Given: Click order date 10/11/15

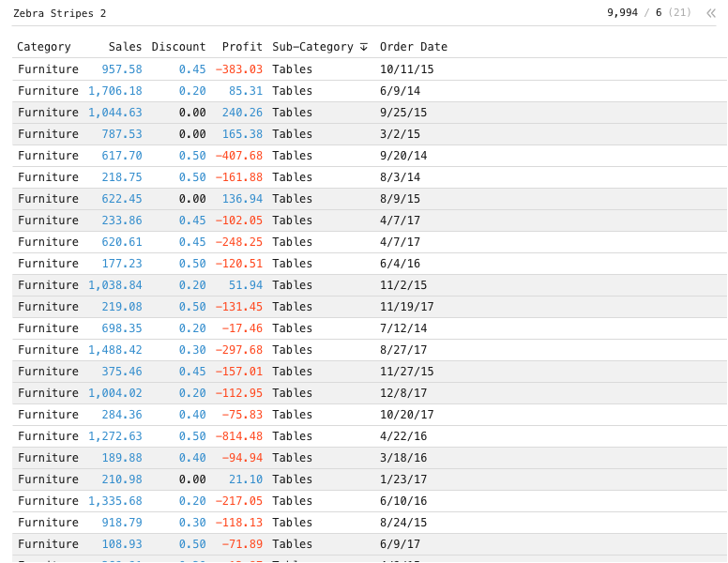Looking at the screenshot, I should [407, 69].
